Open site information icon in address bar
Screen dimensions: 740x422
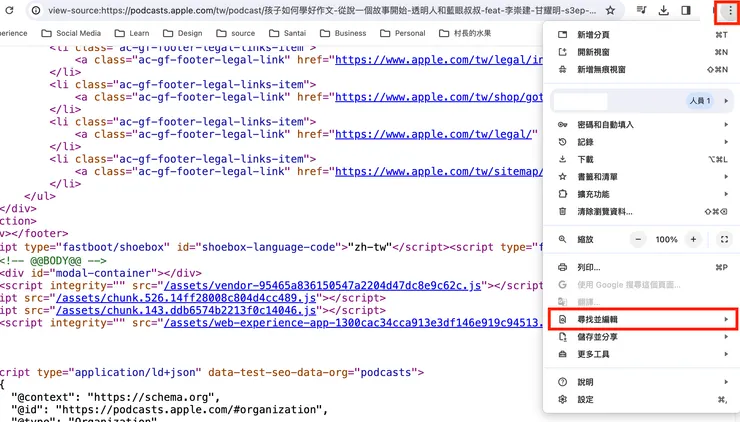[x=36, y=10]
